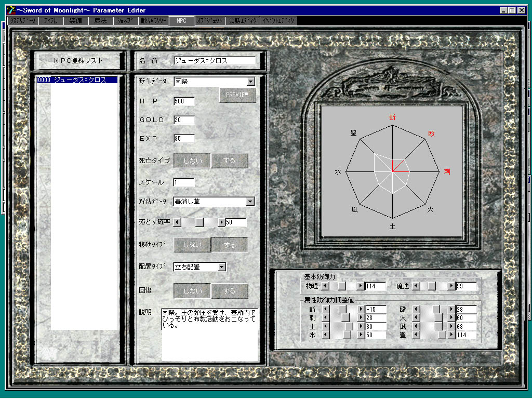Open the 配置タイプ dropdown
This screenshot has width=532, height=399.
click(222, 267)
